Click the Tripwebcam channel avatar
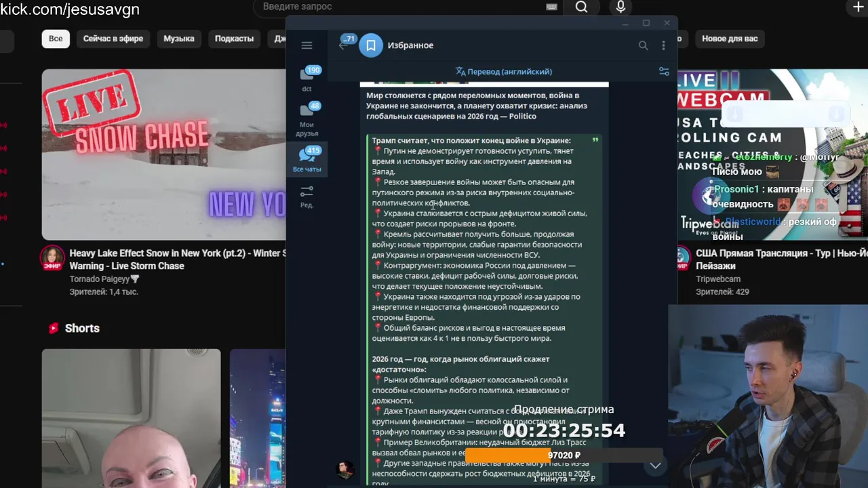 683,258
